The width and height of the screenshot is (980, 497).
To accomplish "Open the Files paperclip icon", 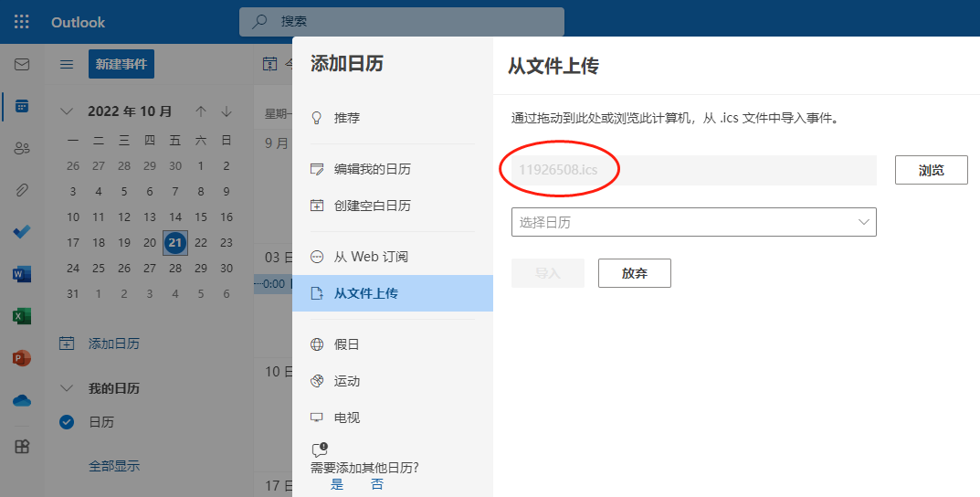I will pyautogui.click(x=22, y=190).
